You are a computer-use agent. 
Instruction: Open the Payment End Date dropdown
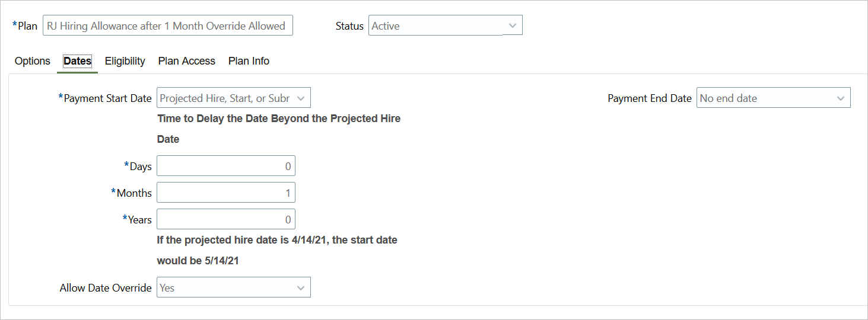coord(765,98)
